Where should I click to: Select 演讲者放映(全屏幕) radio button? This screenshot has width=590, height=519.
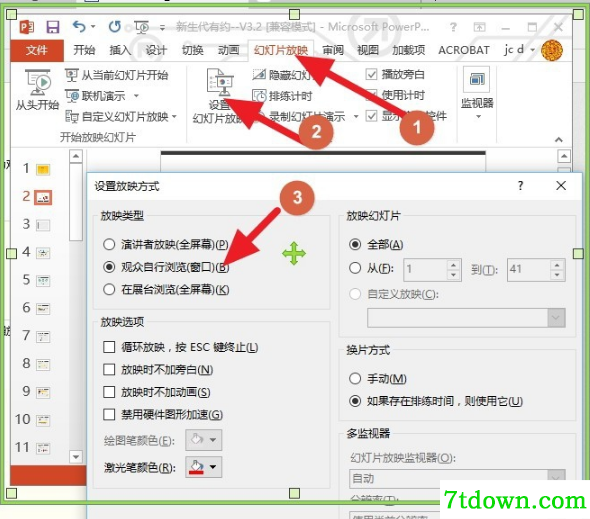[x=109, y=245]
